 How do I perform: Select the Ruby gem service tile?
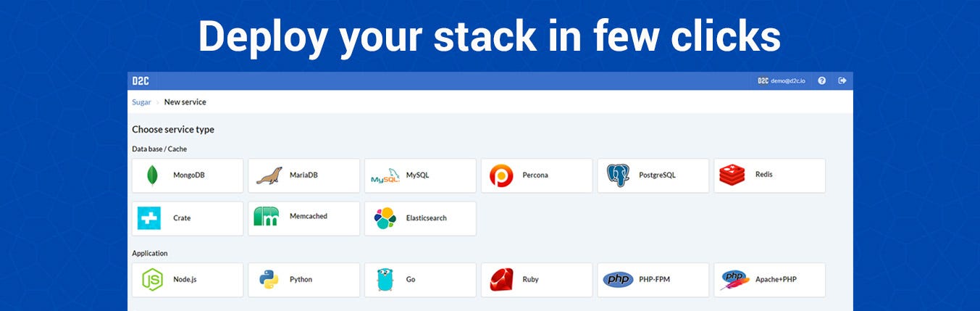pos(537,280)
